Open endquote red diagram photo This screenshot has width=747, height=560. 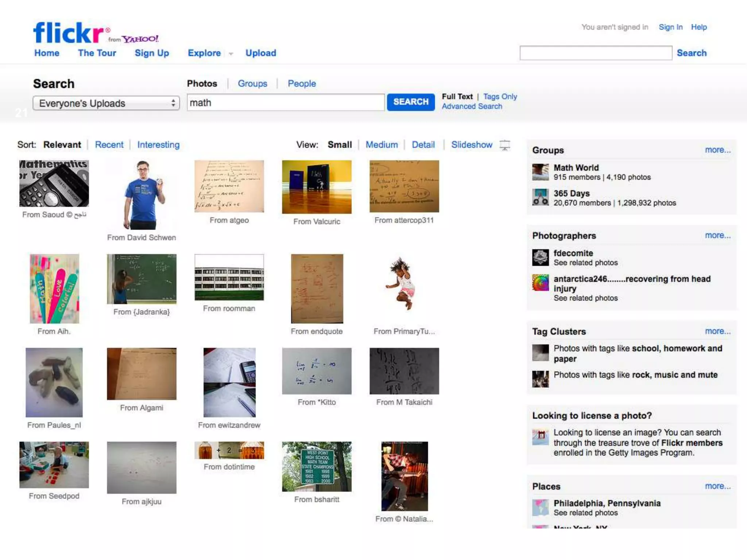(317, 288)
